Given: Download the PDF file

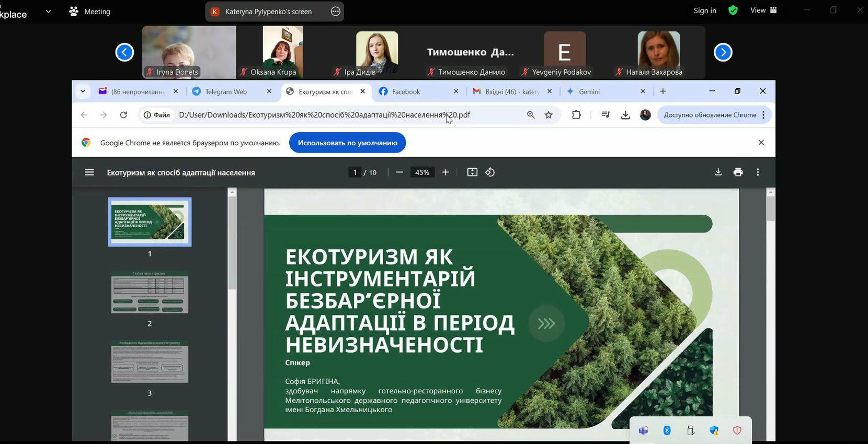Looking at the screenshot, I should (718, 172).
